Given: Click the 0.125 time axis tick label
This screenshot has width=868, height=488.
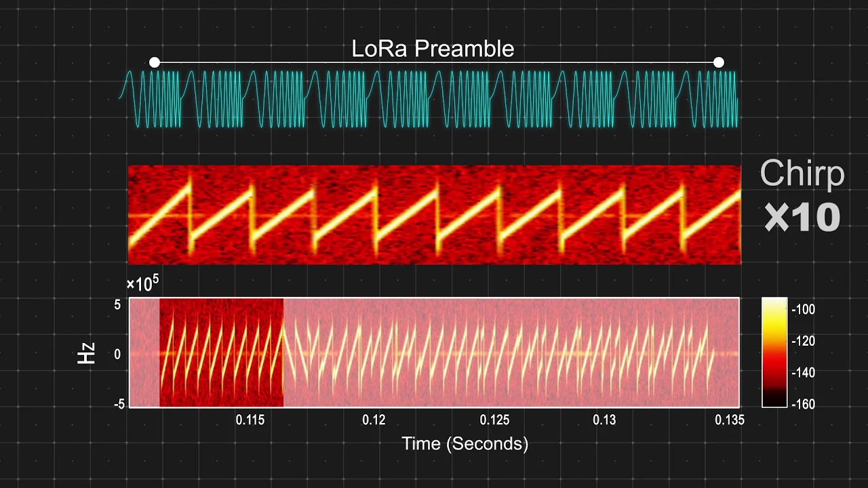Looking at the screenshot, I should [494, 420].
